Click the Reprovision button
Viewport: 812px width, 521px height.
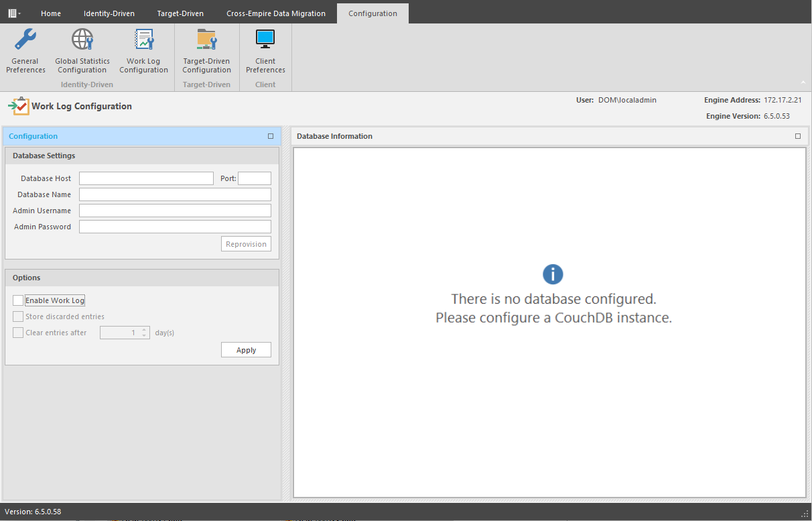click(245, 243)
